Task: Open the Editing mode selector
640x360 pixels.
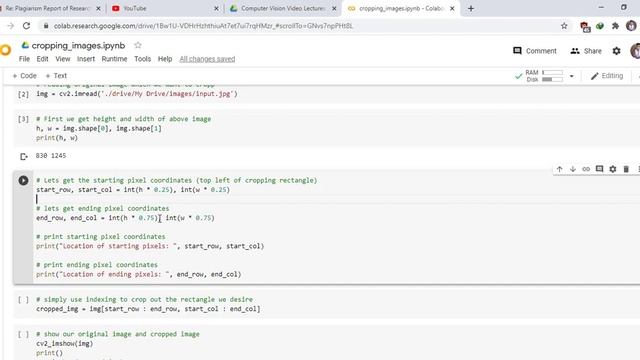Action: point(607,76)
